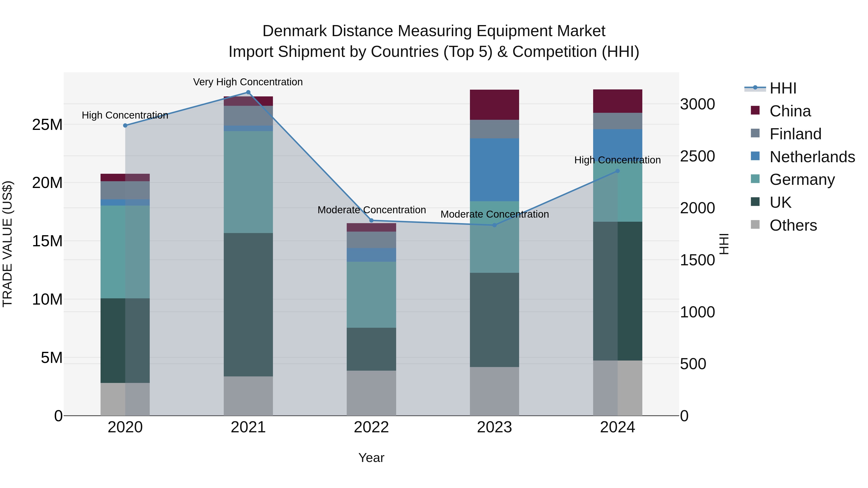Click the chart title 'Denmark Distance Measuring Equipment Market'

[434, 31]
